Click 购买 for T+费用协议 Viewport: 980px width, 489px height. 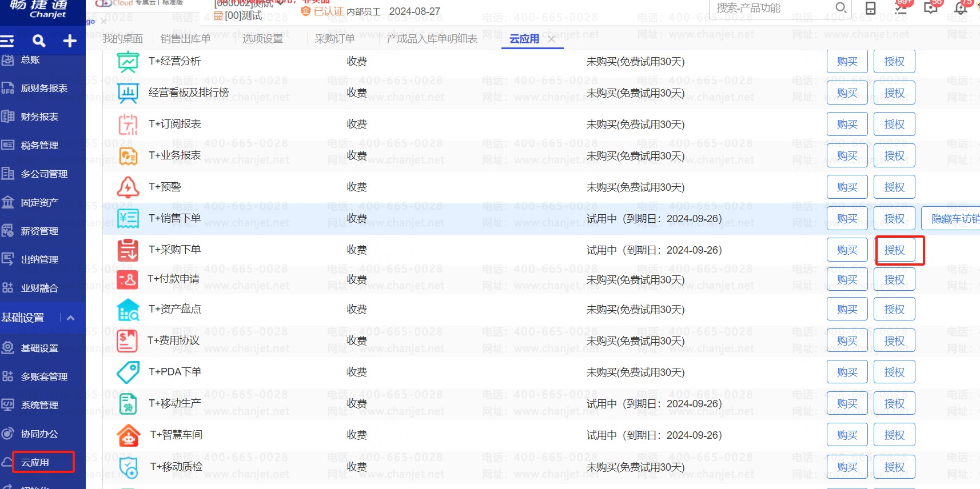coord(847,341)
